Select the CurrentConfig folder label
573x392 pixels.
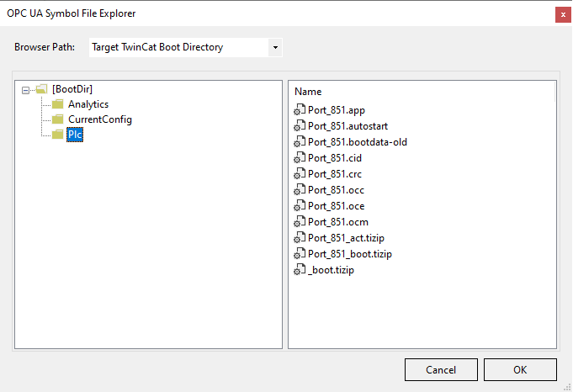[100, 119]
